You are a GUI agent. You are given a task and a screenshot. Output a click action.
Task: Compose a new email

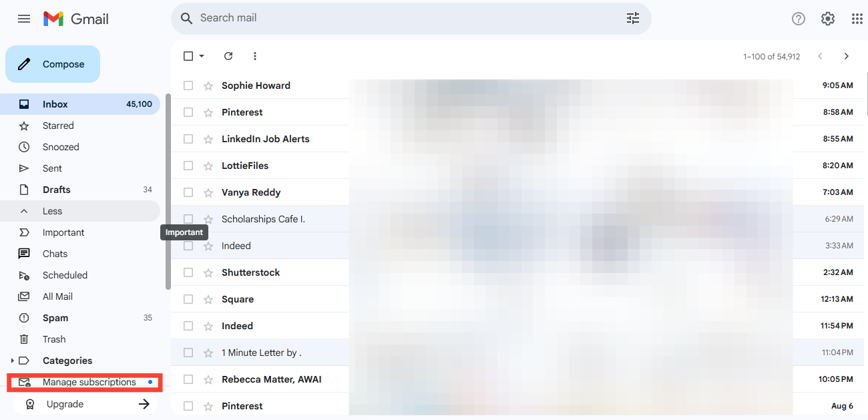tap(53, 64)
